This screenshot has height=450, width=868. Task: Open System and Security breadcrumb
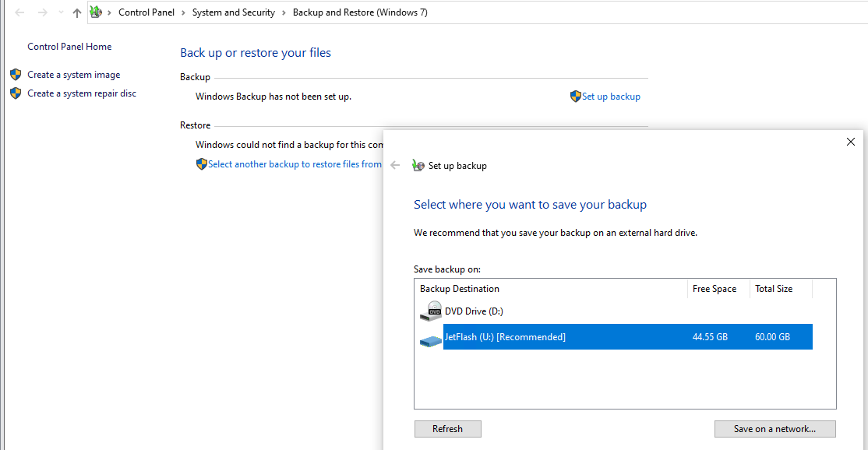(x=234, y=12)
